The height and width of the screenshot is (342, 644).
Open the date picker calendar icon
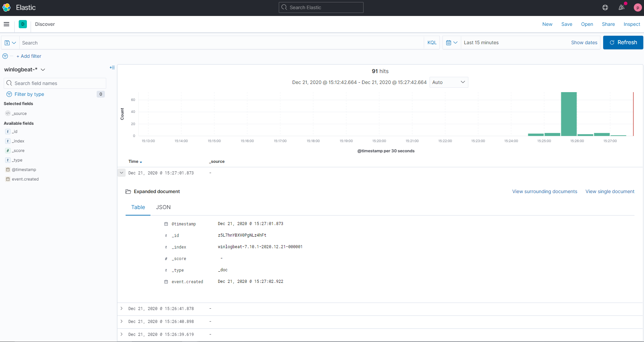451,42
